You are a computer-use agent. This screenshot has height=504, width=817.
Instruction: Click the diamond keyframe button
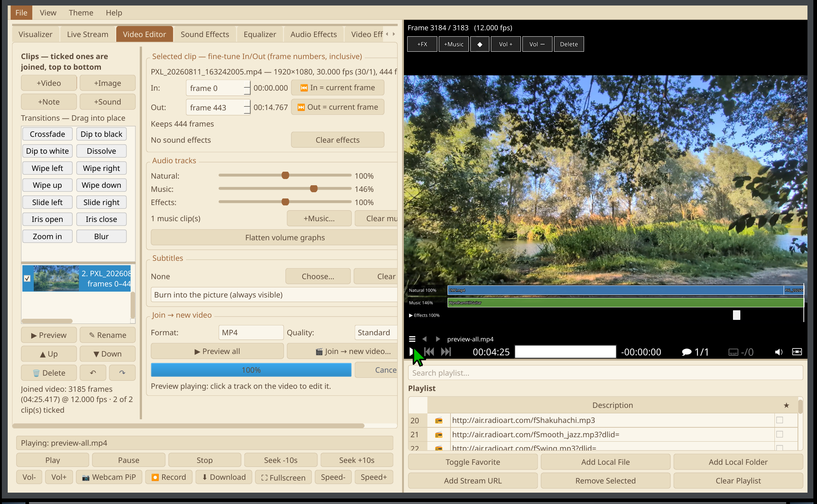click(479, 44)
